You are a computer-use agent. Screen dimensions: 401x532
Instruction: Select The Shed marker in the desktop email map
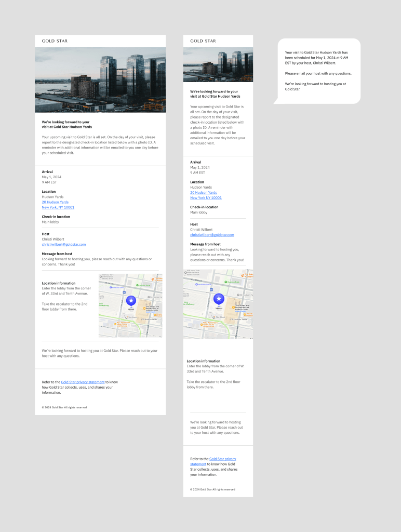[x=126, y=317]
